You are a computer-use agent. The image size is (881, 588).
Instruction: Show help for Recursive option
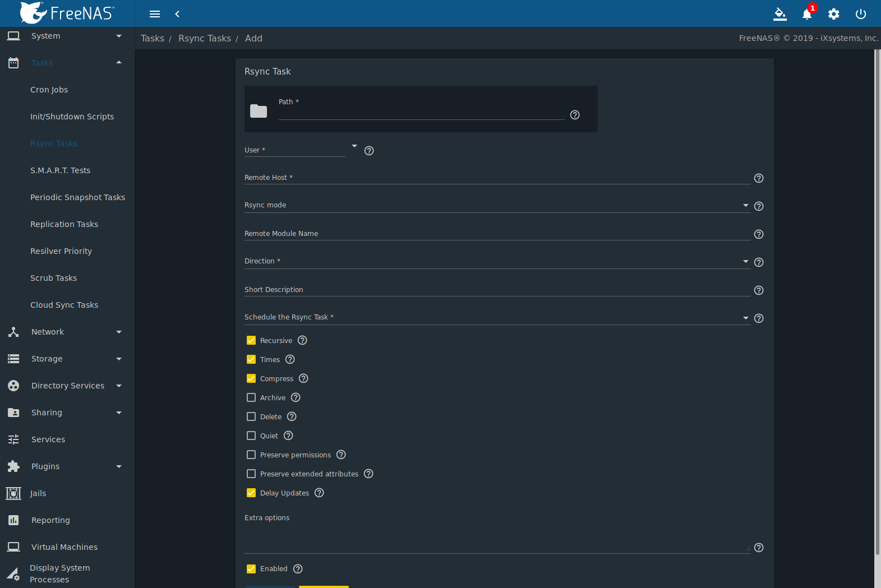(x=302, y=340)
